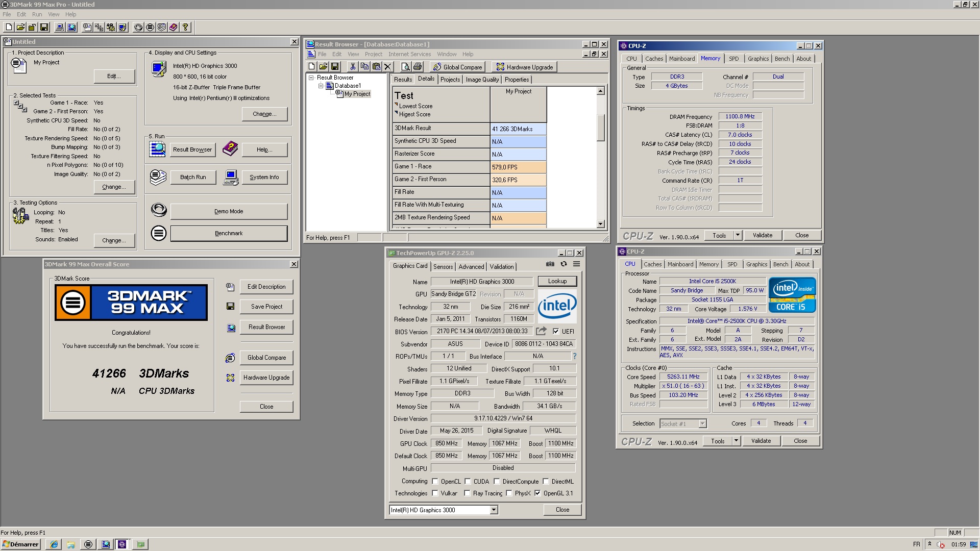Click Validate in the upper CPU-Z window
The height and width of the screenshot is (551, 980).
762,235
